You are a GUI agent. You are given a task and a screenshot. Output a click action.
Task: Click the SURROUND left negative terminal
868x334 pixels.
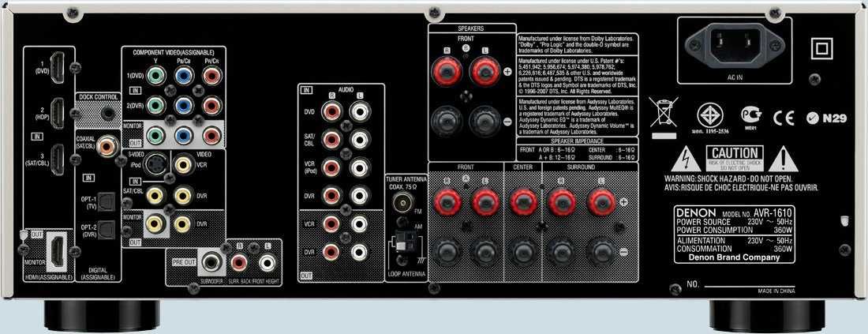[x=601, y=252]
